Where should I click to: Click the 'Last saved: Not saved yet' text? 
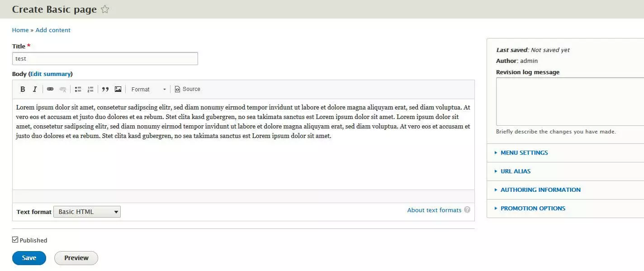[533, 50]
